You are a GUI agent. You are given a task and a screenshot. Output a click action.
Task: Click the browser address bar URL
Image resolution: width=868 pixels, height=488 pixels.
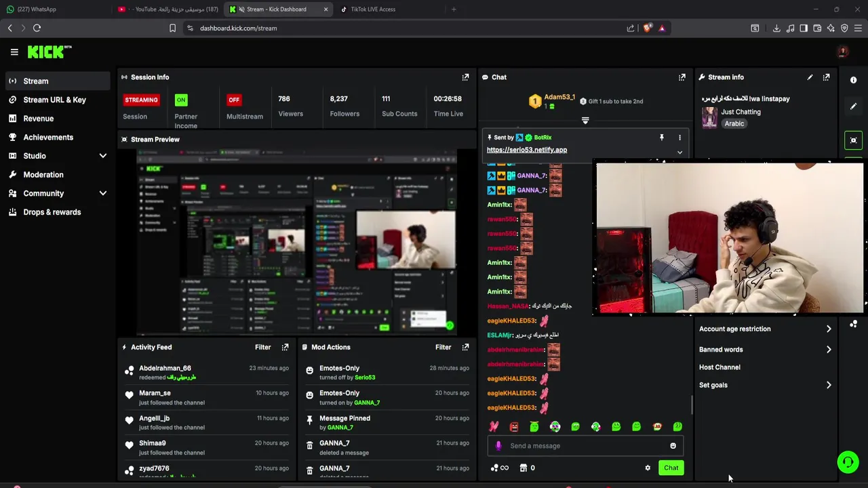[x=238, y=28]
